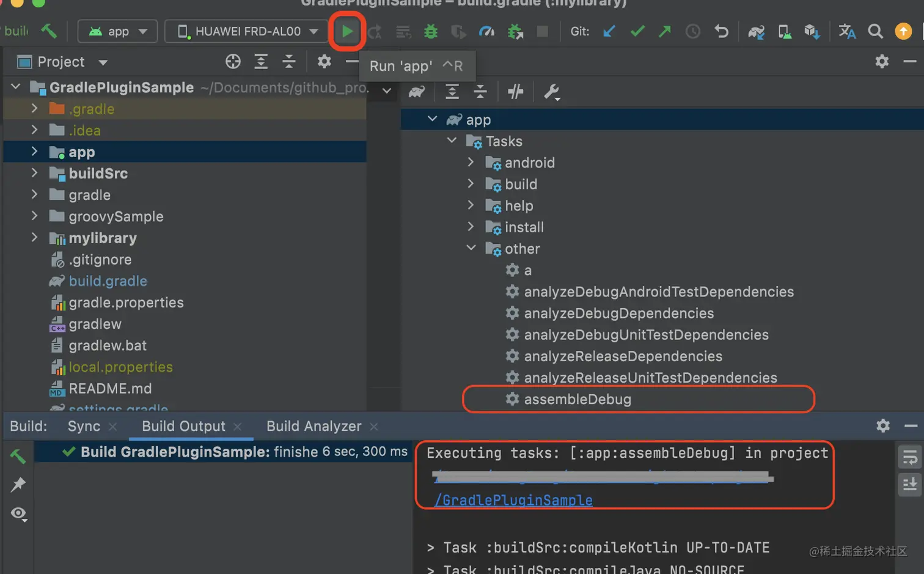Close the Build Analyzer tab
This screenshot has width=924, height=574.
374,427
